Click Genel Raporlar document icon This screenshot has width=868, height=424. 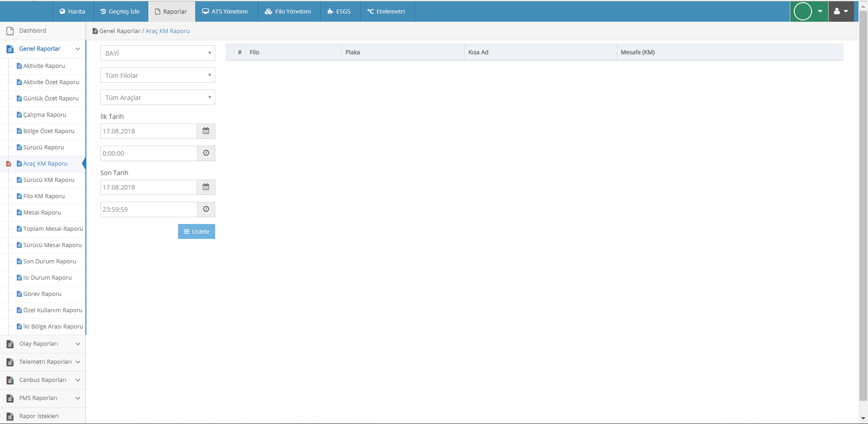click(10, 49)
